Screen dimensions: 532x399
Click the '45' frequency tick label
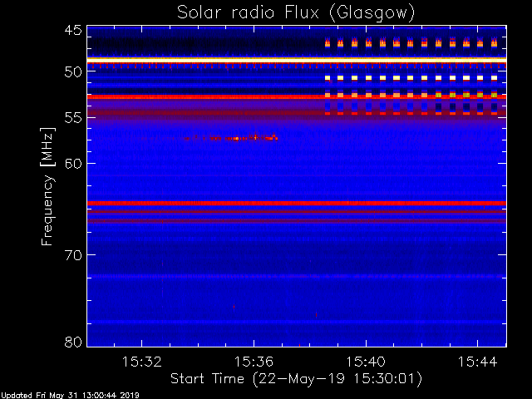[73, 30]
